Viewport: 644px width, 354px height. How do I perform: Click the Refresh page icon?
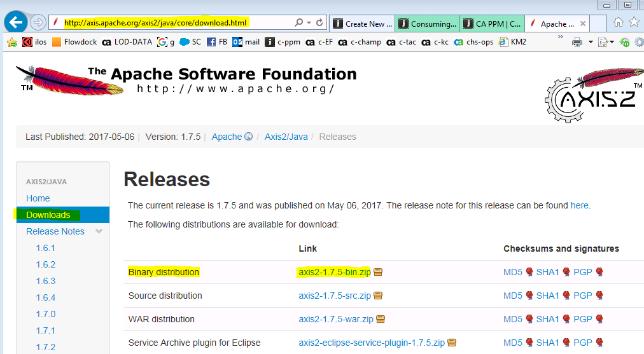[x=319, y=23]
